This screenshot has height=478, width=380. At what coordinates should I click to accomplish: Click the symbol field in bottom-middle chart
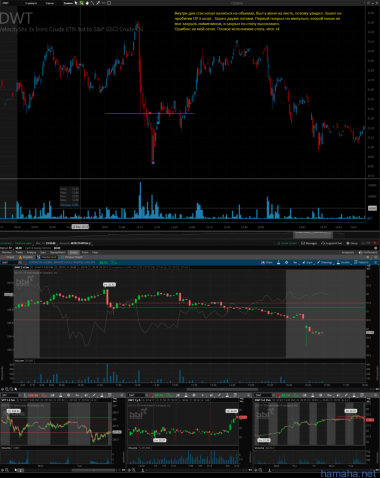coord(137,395)
